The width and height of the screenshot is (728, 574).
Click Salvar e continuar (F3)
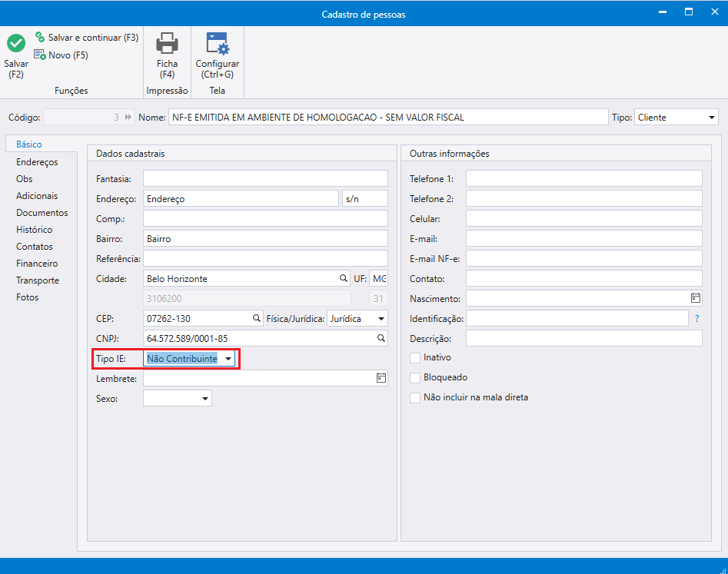pos(87,38)
